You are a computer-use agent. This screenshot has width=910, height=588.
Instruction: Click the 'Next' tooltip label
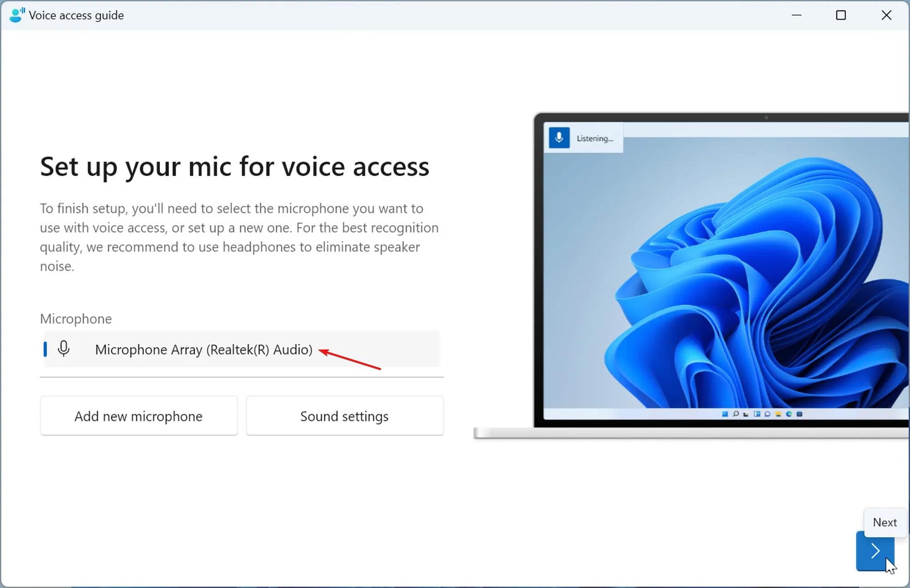click(x=885, y=522)
